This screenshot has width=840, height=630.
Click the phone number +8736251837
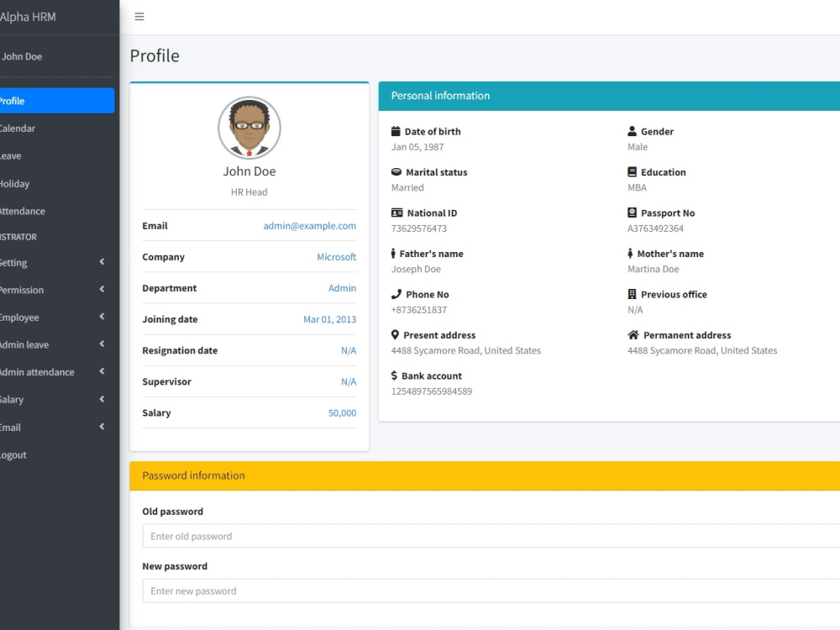click(419, 310)
